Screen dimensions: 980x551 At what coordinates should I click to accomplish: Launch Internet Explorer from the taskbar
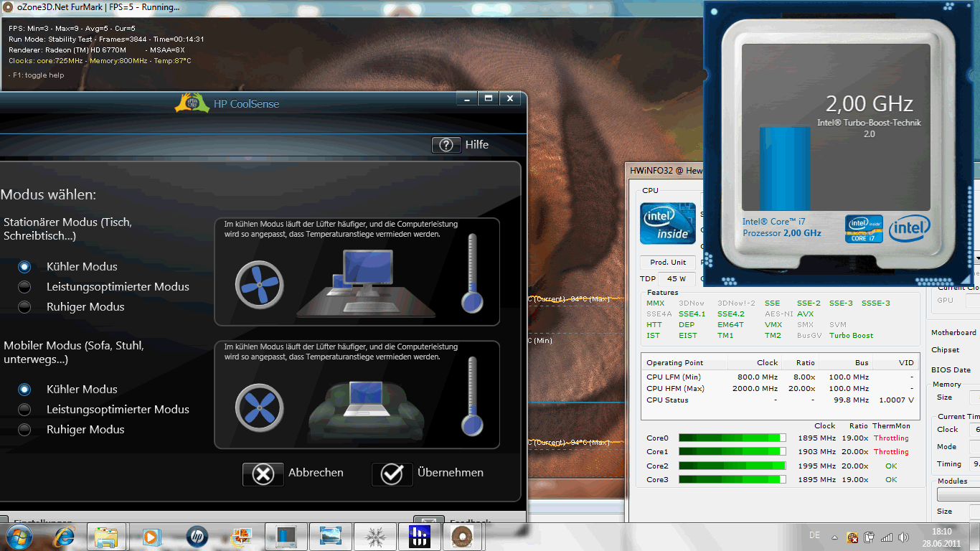pos(64,537)
